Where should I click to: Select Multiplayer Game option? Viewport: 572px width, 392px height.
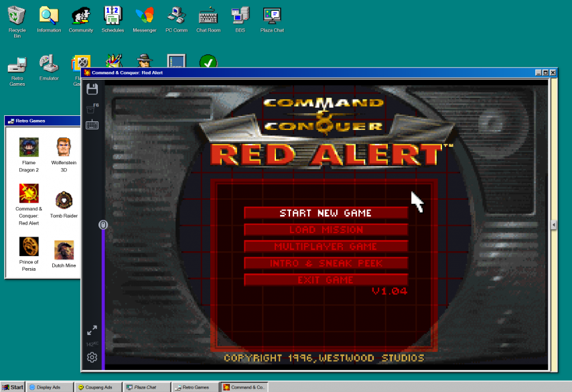pos(326,247)
